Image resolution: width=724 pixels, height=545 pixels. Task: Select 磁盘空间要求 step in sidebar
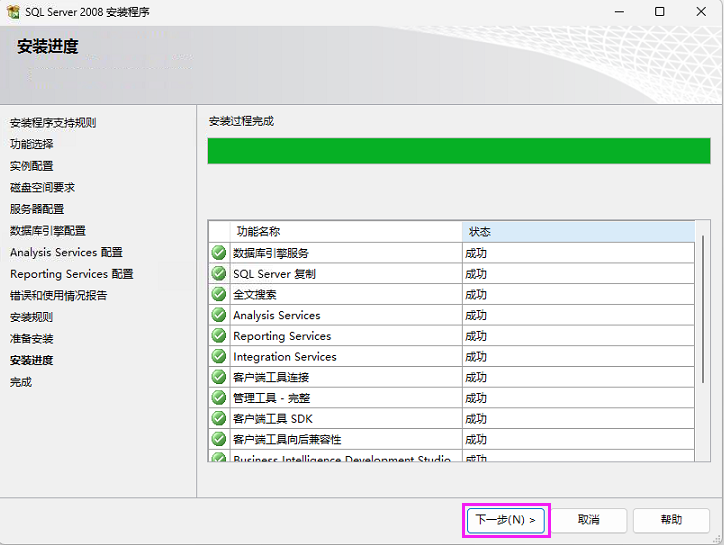42,188
